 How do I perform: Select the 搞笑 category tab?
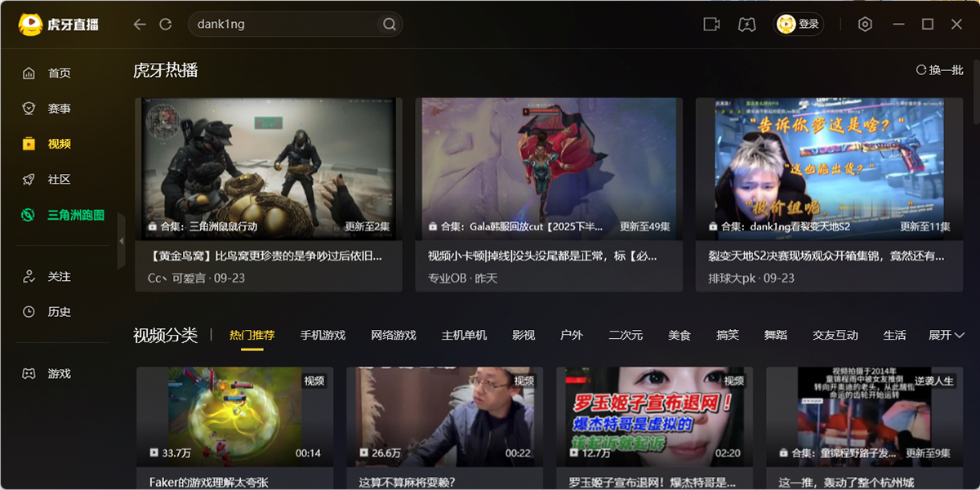tap(728, 335)
